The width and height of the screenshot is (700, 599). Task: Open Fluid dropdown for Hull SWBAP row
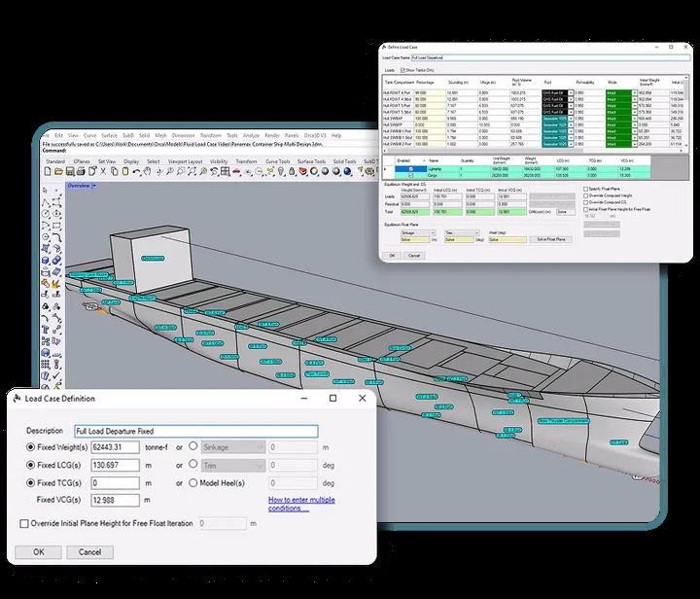(571, 119)
